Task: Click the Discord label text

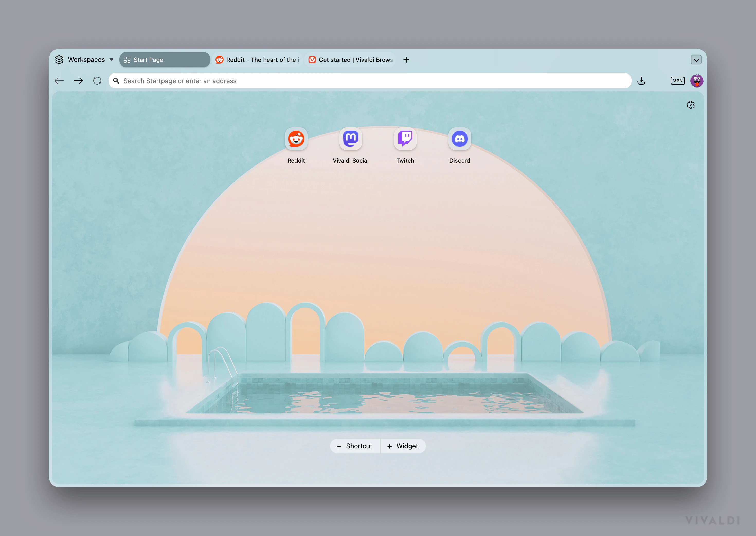Action: click(x=460, y=161)
